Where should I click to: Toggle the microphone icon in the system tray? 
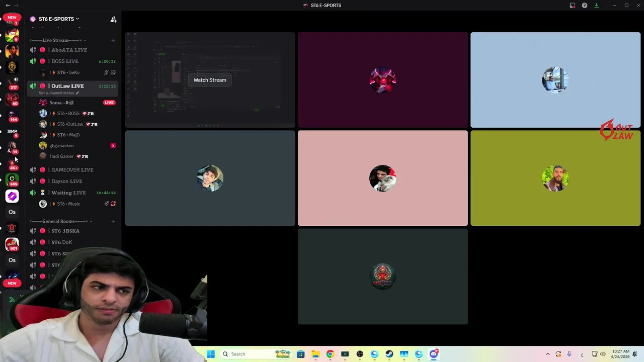coord(569,354)
